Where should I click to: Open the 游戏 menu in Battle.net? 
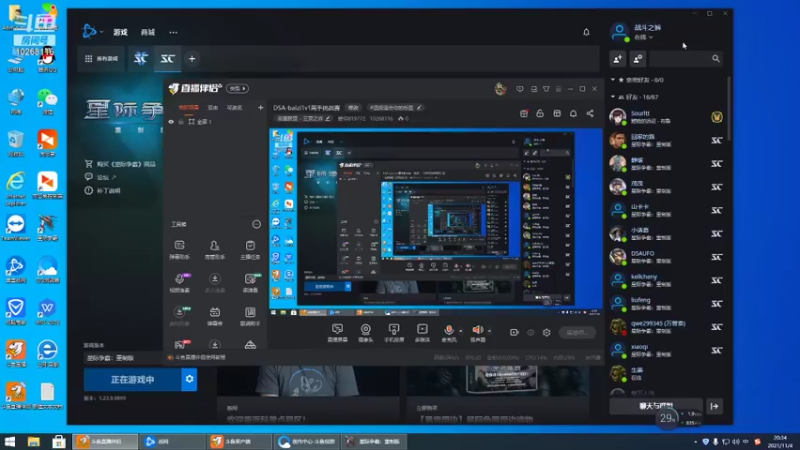120,32
